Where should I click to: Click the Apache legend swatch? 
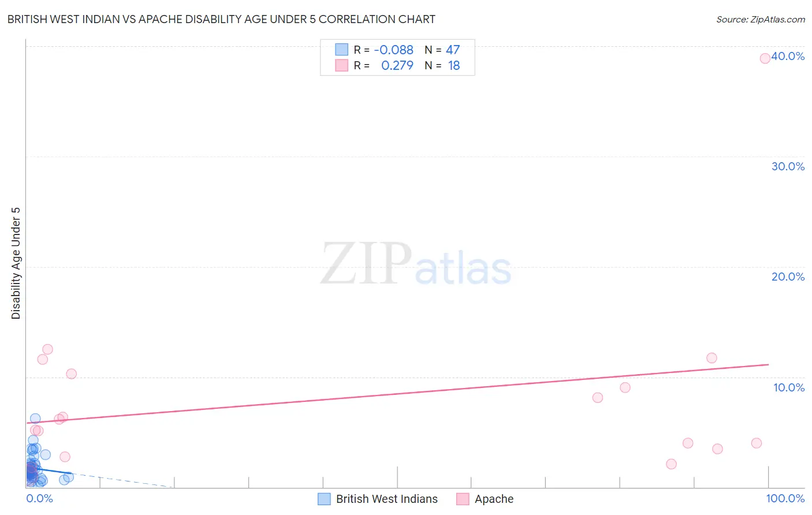coord(463,499)
